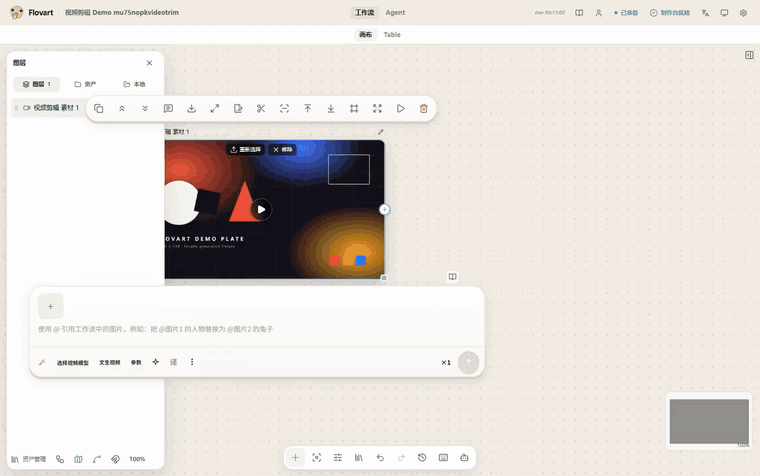Toggle the blue map icon in panel footer

[78, 459]
